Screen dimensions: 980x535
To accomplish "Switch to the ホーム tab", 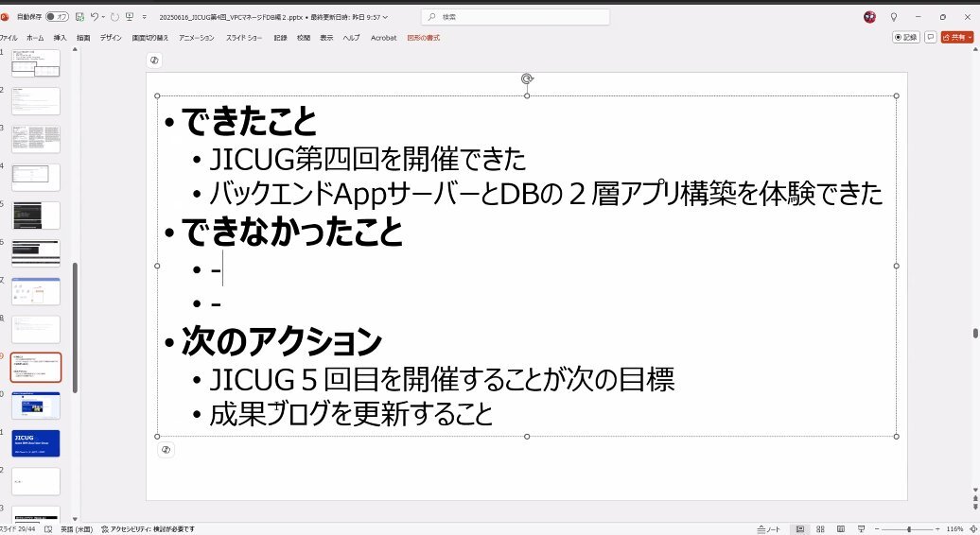I will (35, 38).
